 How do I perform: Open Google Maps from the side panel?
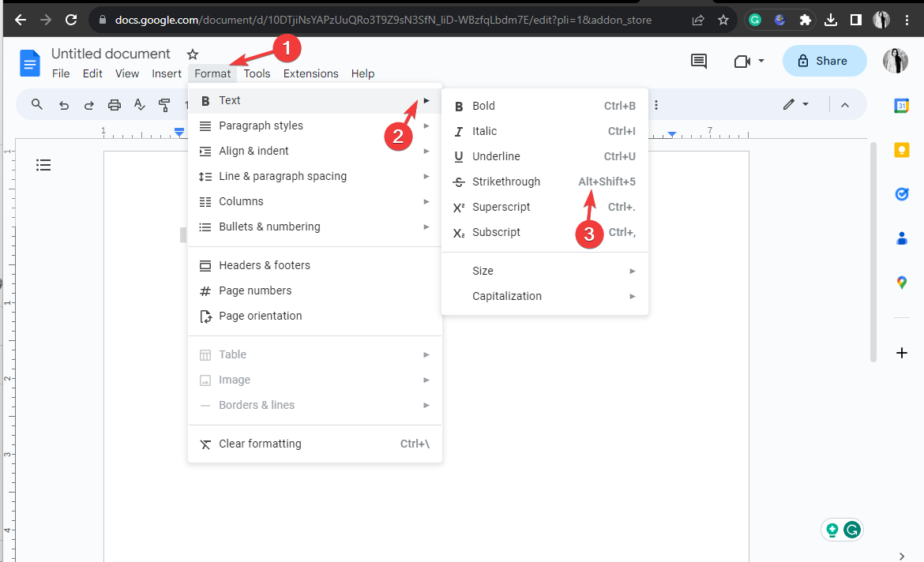pyautogui.click(x=901, y=283)
